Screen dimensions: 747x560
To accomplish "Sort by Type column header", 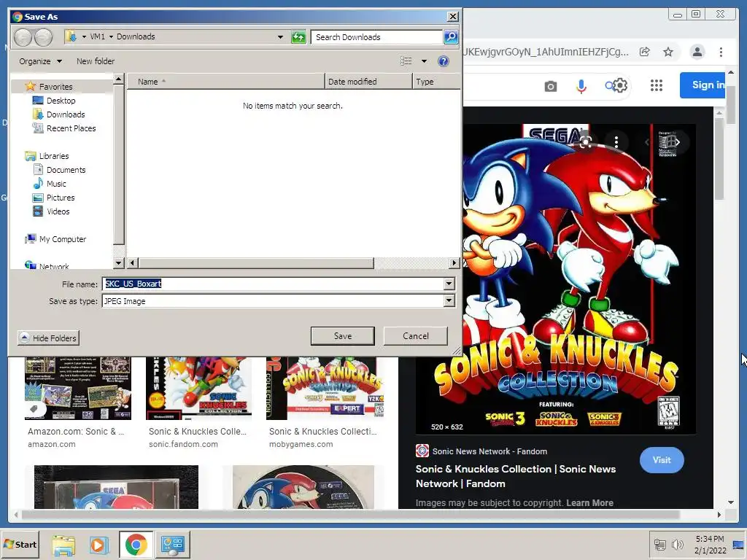I will [x=436, y=82].
